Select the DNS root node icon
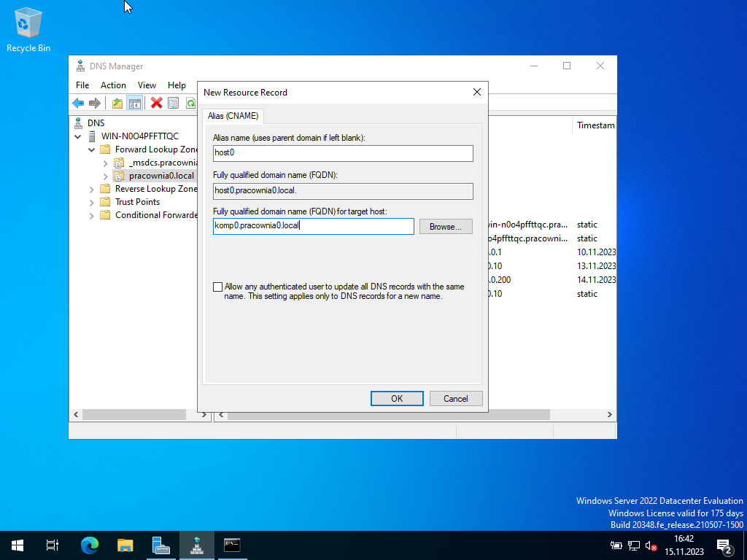This screenshot has height=560, width=747. click(x=79, y=123)
